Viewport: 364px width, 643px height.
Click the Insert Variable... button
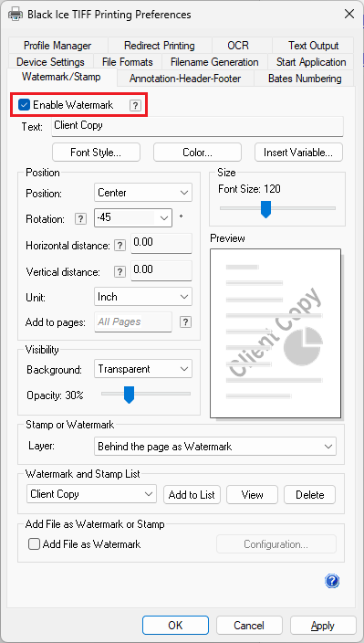[298, 153]
